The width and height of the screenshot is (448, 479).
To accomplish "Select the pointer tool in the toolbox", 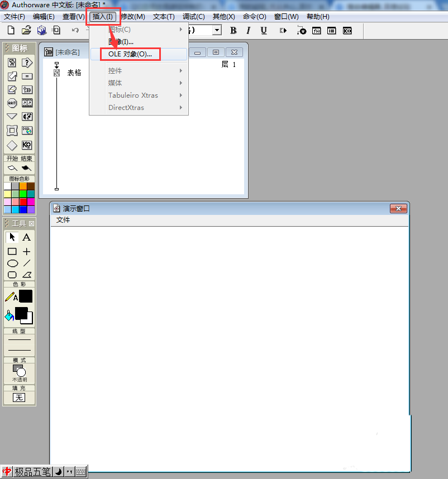I will (12, 237).
